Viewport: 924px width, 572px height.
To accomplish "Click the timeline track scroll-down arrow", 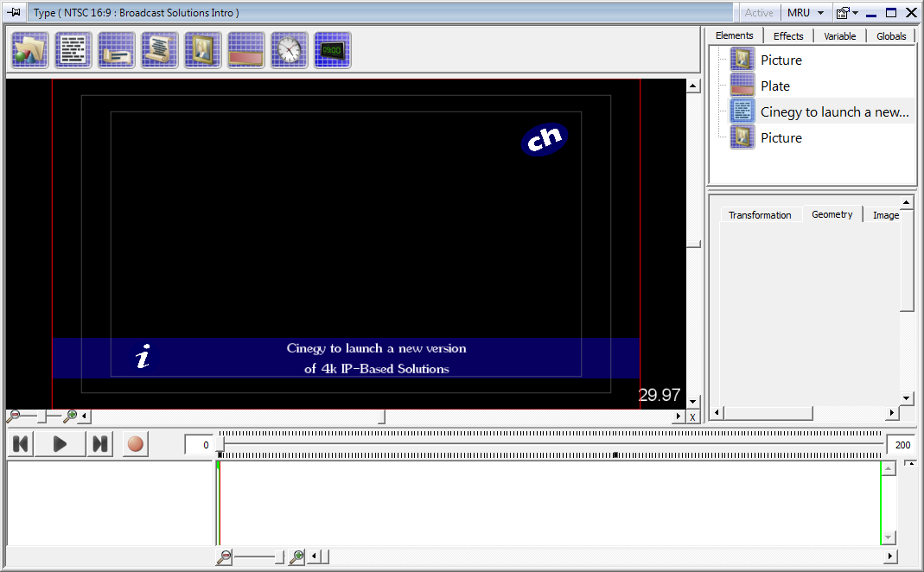I will pyautogui.click(x=889, y=537).
